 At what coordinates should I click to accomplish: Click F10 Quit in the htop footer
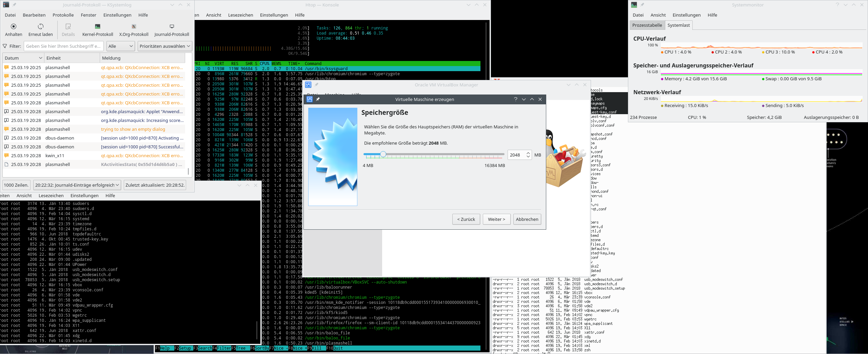pos(334,348)
